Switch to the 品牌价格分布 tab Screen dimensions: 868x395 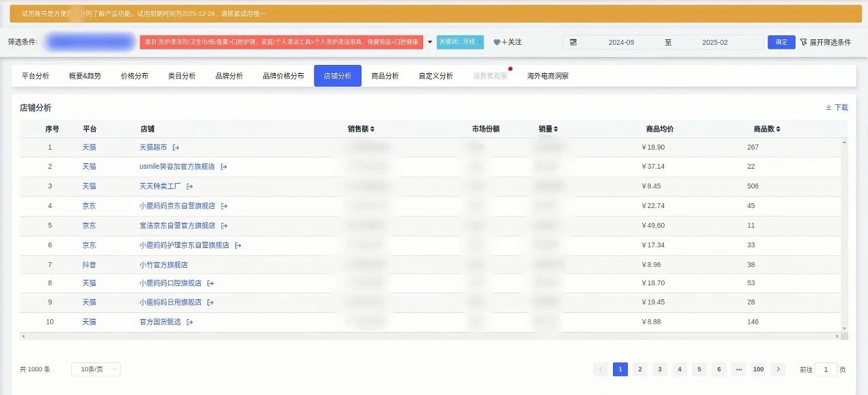point(283,76)
